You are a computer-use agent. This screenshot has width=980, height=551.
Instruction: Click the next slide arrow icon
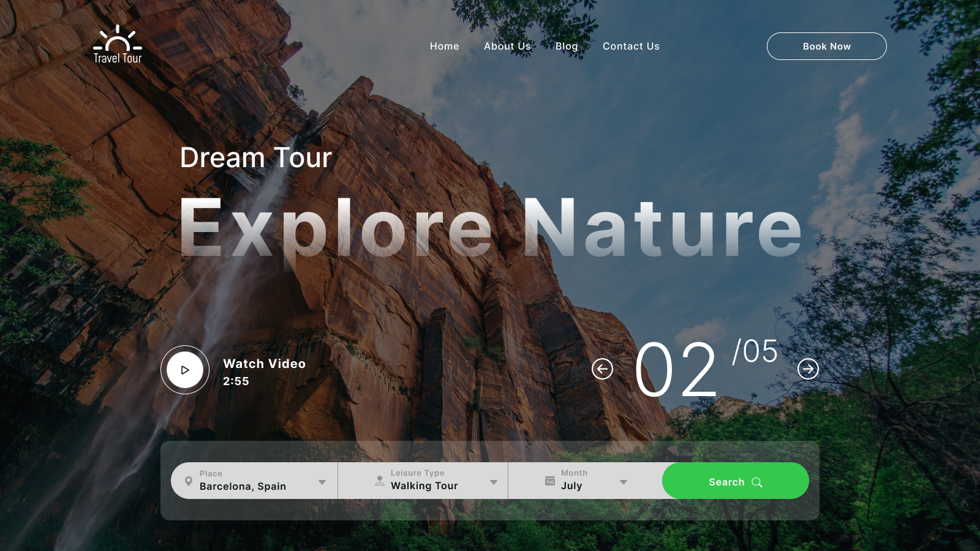[x=809, y=369]
